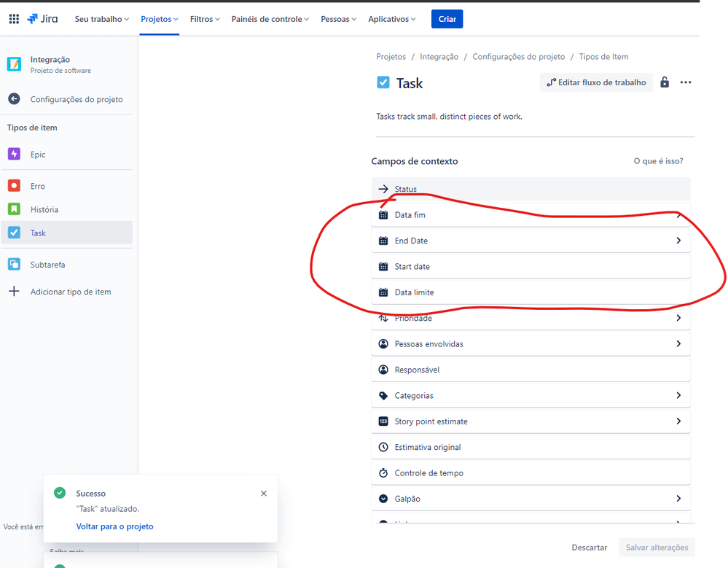Click the lock permissions icon
728x568 pixels.
tap(664, 82)
